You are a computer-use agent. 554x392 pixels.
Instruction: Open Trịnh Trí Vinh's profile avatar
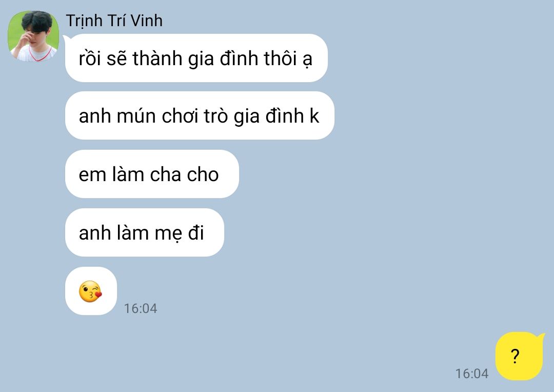click(33, 36)
